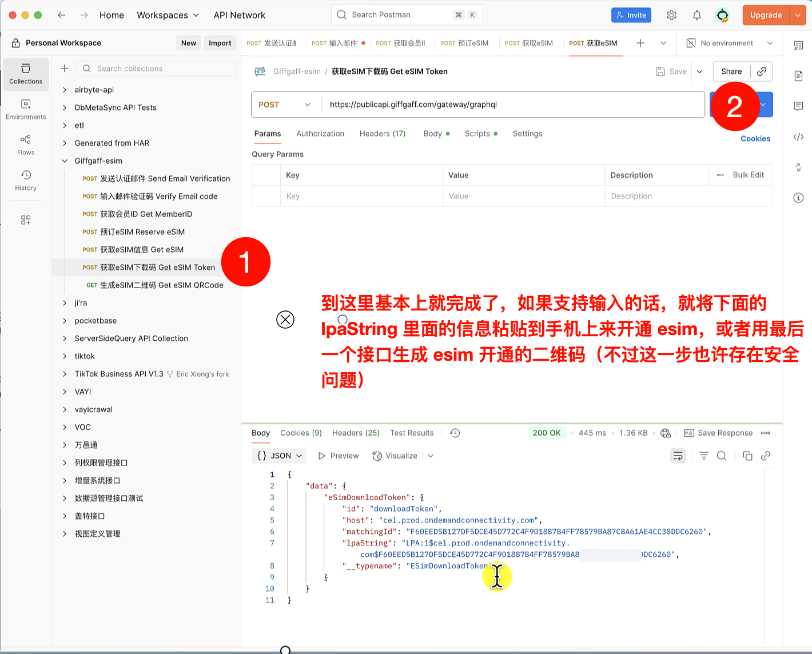Open the code snippet panel

pos(798,137)
